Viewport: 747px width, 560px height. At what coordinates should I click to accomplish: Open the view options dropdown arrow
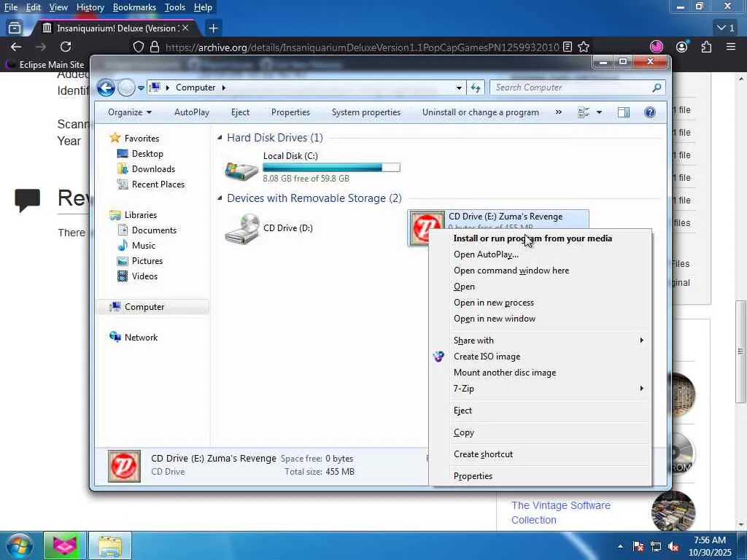(x=600, y=112)
